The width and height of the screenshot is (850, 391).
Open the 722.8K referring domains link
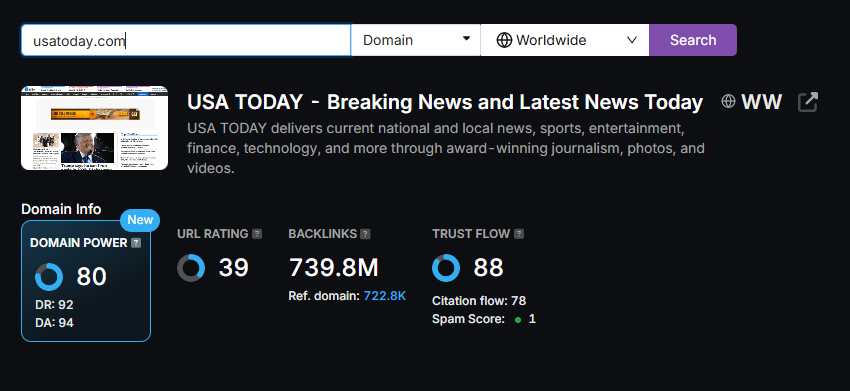pyautogui.click(x=384, y=296)
